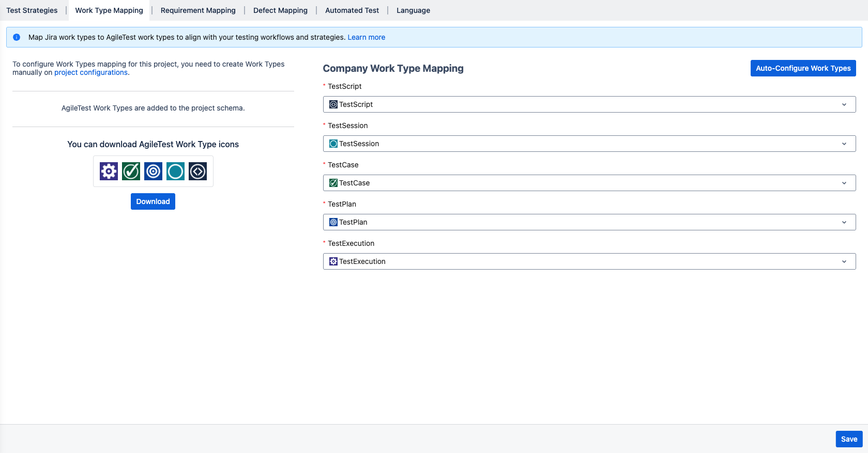Go to the Defect Mapping tab
This screenshot has height=453, width=868.
280,10
